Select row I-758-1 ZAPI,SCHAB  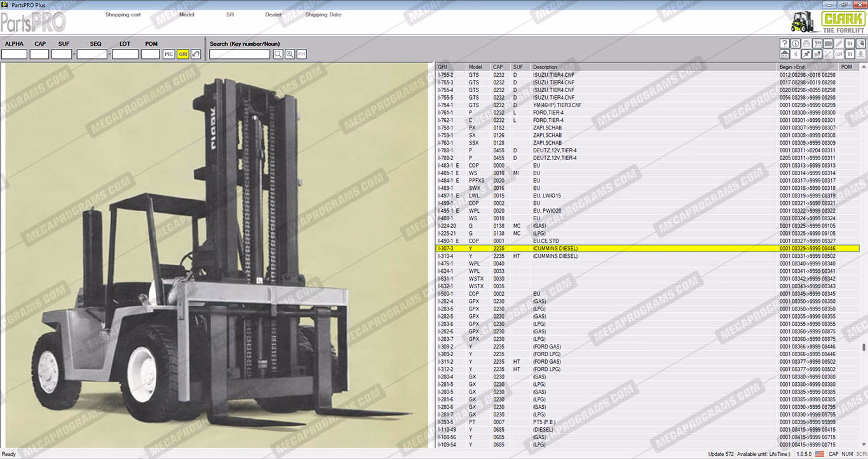pyautogui.click(x=648, y=128)
